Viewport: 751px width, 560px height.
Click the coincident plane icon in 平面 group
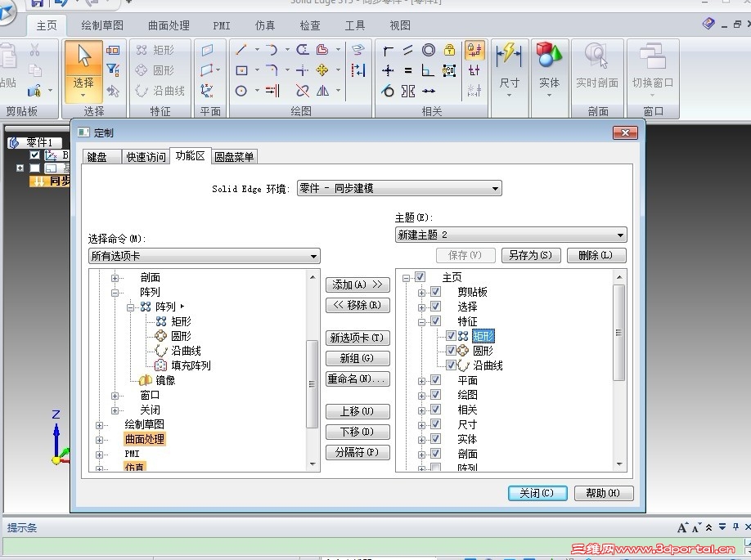tap(208, 50)
